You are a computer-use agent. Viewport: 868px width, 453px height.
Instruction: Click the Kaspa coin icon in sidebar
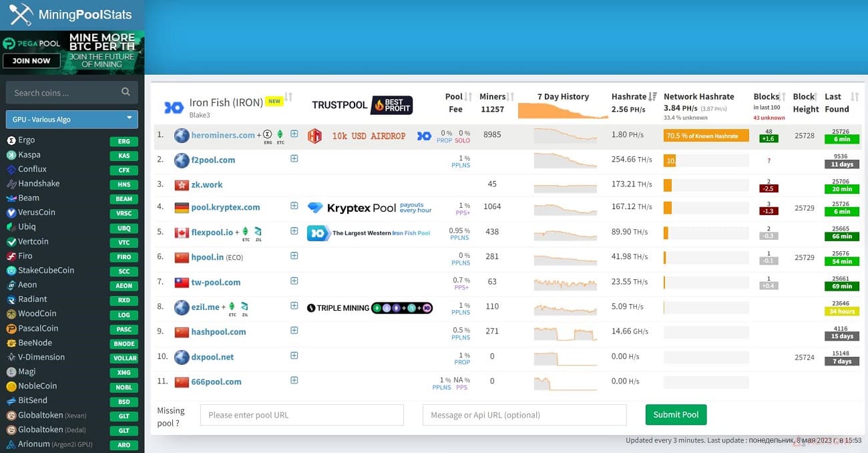click(x=11, y=155)
